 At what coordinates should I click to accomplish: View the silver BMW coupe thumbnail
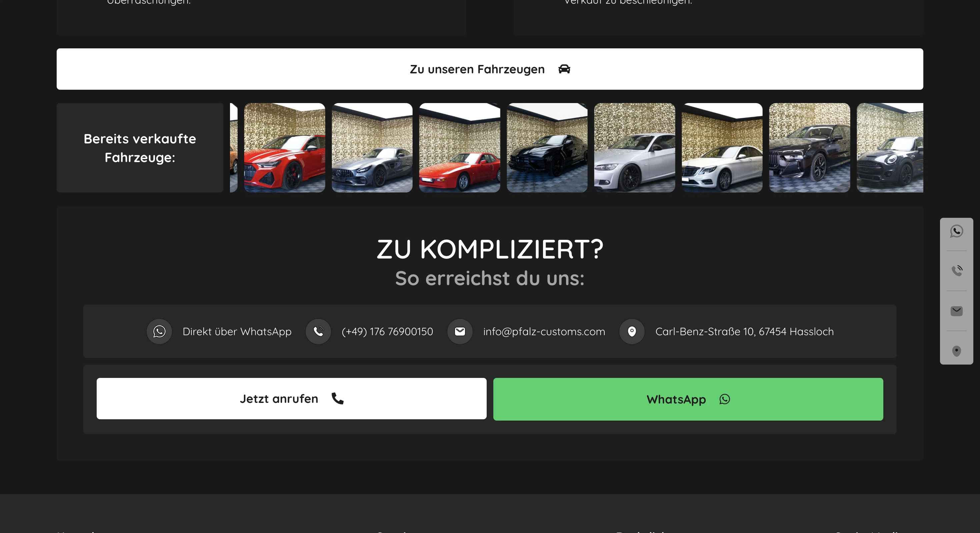pyautogui.click(x=635, y=148)
